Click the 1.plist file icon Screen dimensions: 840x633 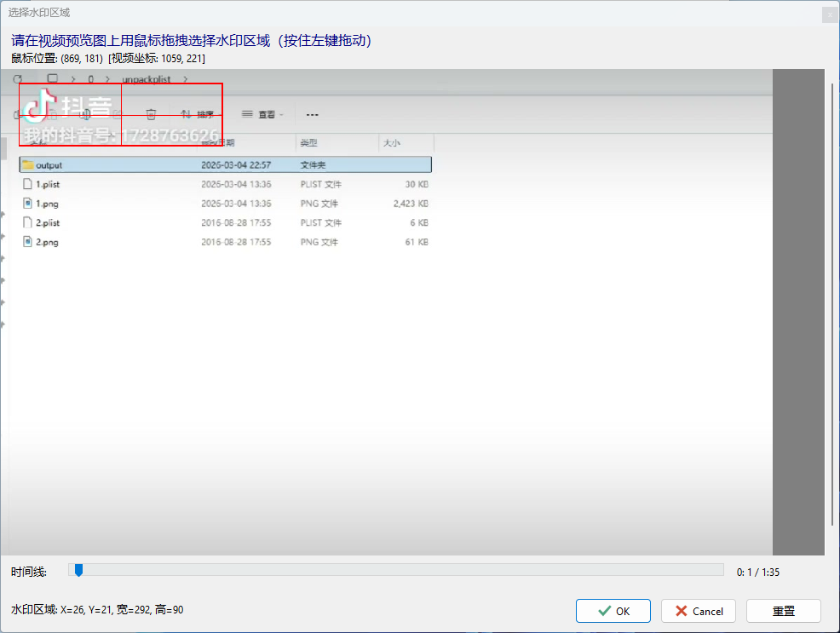tap(26, 183)
